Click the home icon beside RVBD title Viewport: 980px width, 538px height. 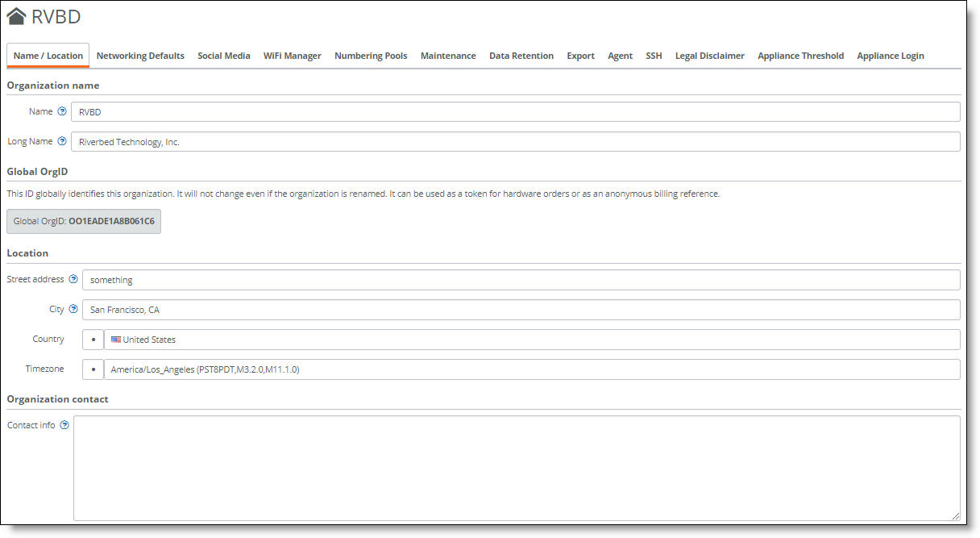(x=16, y=16)
